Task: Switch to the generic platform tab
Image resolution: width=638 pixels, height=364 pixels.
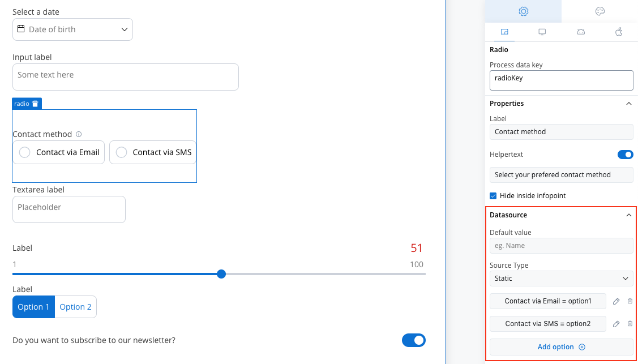Action: 504,32
